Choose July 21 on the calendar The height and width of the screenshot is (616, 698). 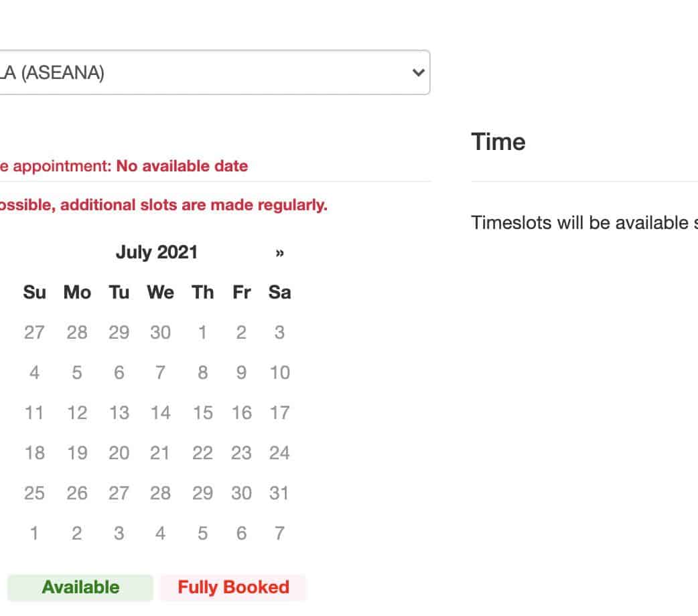[x=160, y=453]
